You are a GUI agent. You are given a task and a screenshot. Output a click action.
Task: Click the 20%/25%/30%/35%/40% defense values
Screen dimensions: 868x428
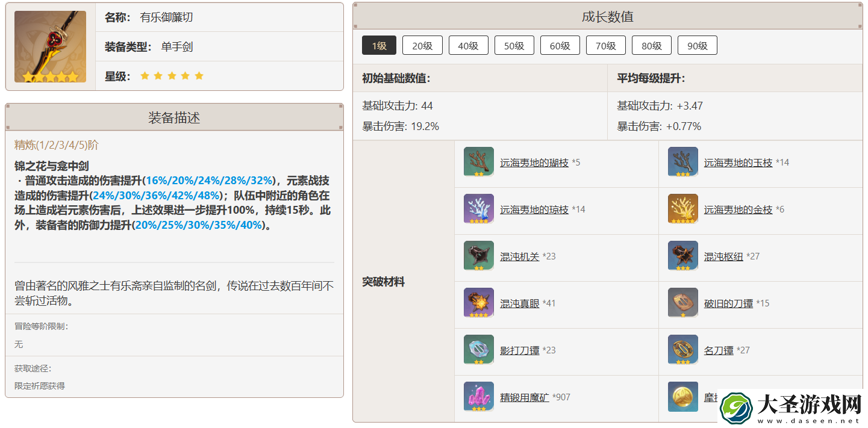point(199,225)
